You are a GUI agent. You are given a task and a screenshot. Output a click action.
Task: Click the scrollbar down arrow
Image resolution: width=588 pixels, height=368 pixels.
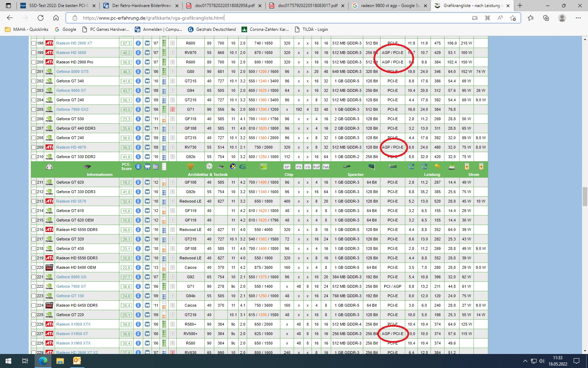tap(584, 350)
